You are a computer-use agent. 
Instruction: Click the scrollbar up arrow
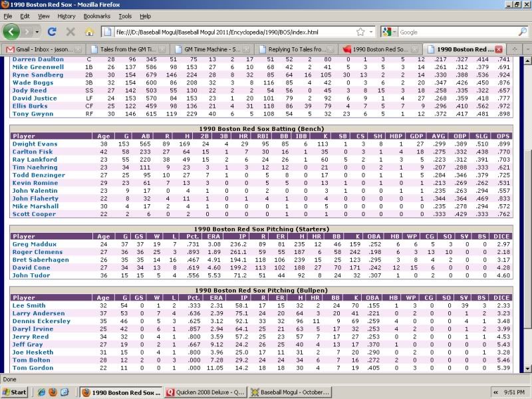pyautogui.click(x=527, y=61)
